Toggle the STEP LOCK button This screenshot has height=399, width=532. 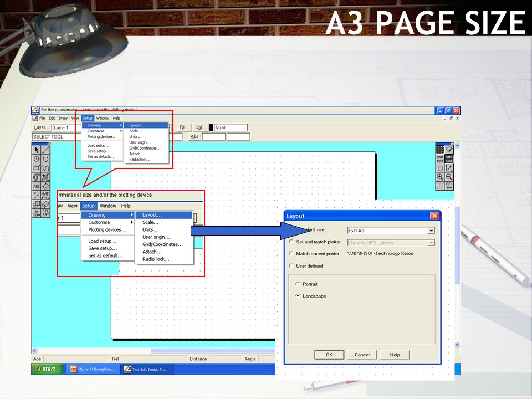pos(449,158)
